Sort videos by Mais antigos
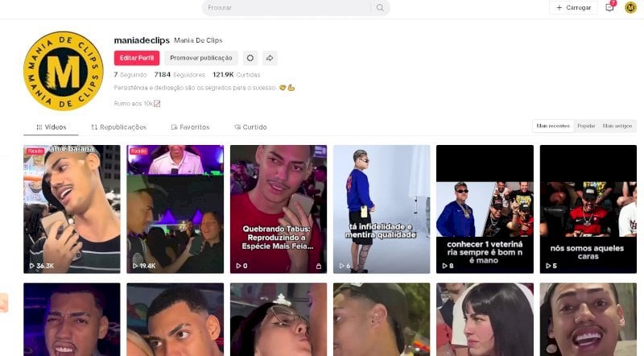The height and width of the screenshot is (356, 644). click(617, 126)
